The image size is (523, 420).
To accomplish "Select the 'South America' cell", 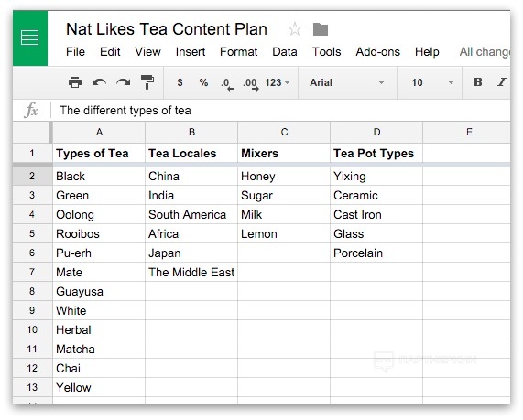I will tap(191, 214).
